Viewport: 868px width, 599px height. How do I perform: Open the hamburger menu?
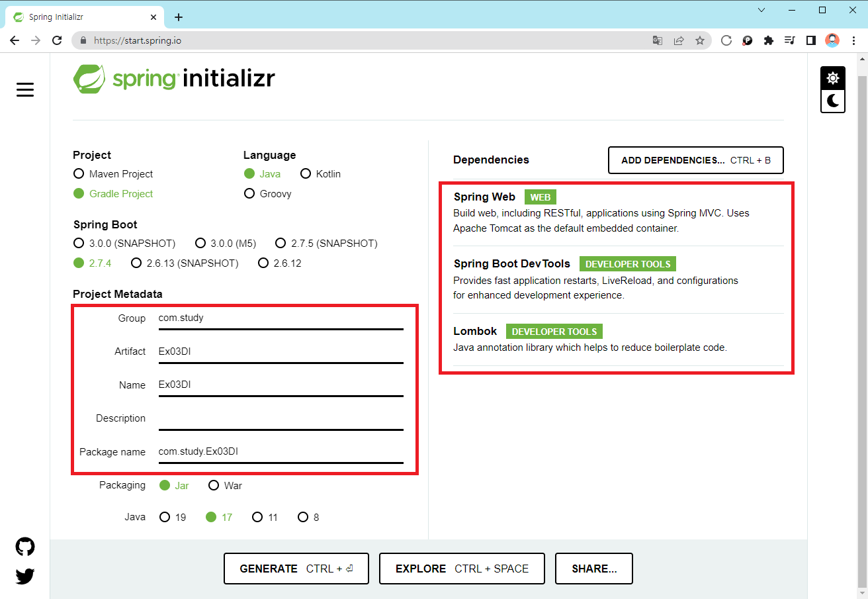[25, 90]
